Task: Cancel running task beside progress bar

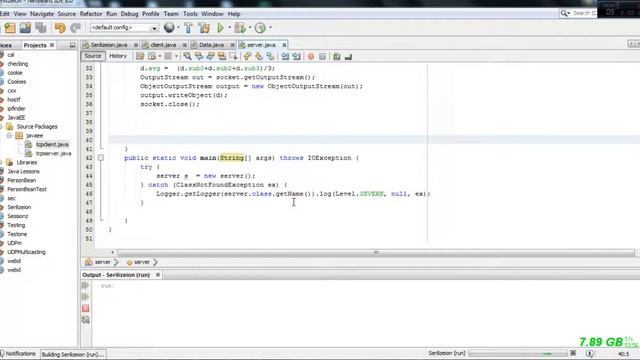Action: [x=573, y=353]
